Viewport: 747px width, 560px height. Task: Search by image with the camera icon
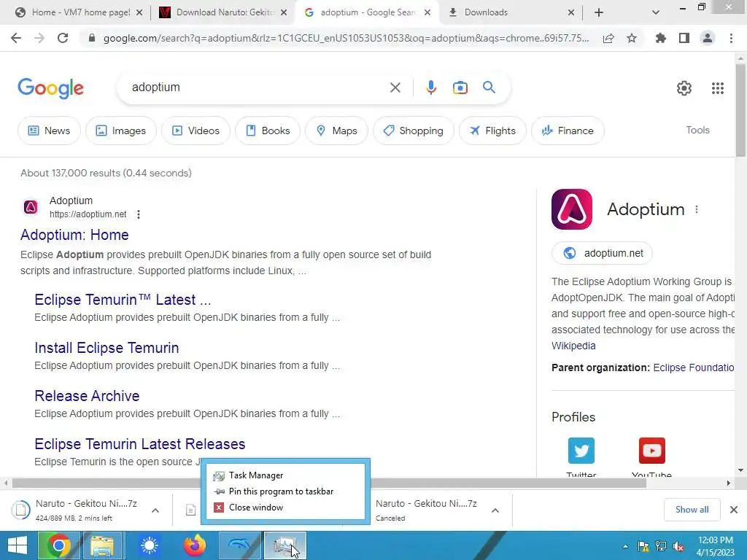coord(460,87)
